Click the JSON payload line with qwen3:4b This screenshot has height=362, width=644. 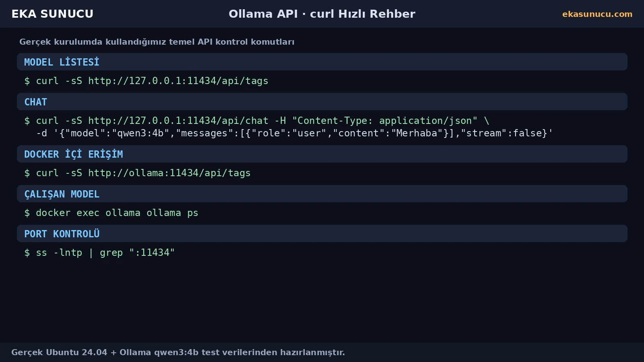pyautogui.click(x=295, y=133)
